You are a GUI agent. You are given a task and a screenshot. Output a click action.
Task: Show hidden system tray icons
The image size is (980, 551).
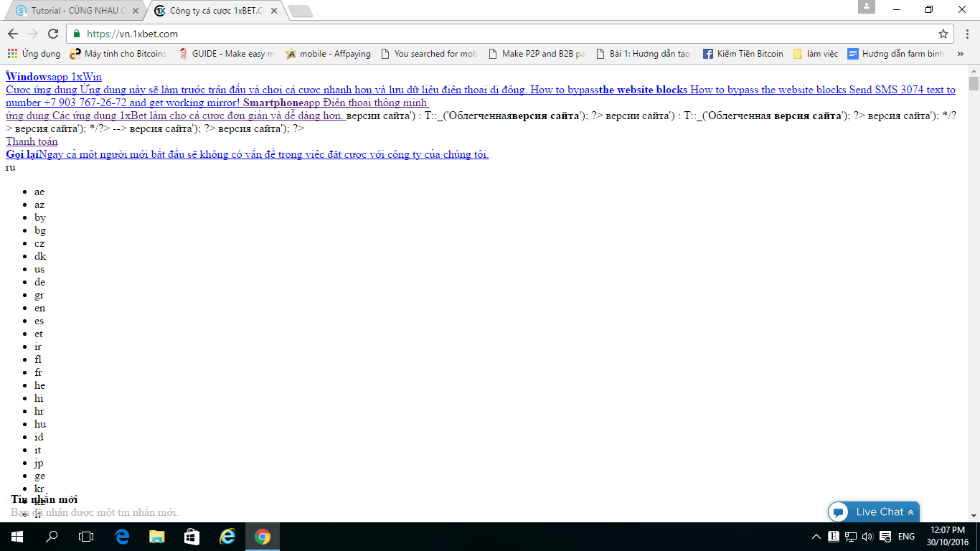click(x=816, y=537)
